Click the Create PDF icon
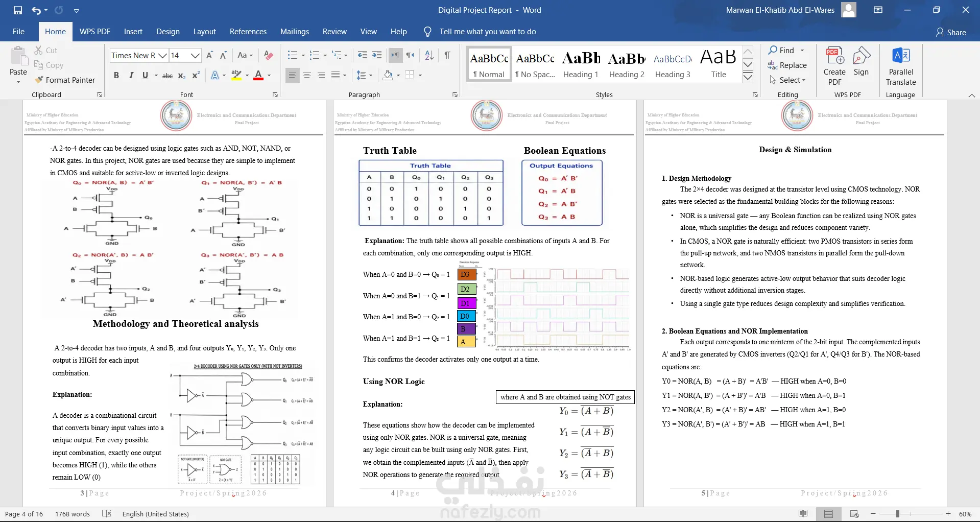Viewport: 980px width, 522px height. tap(834, 66)
